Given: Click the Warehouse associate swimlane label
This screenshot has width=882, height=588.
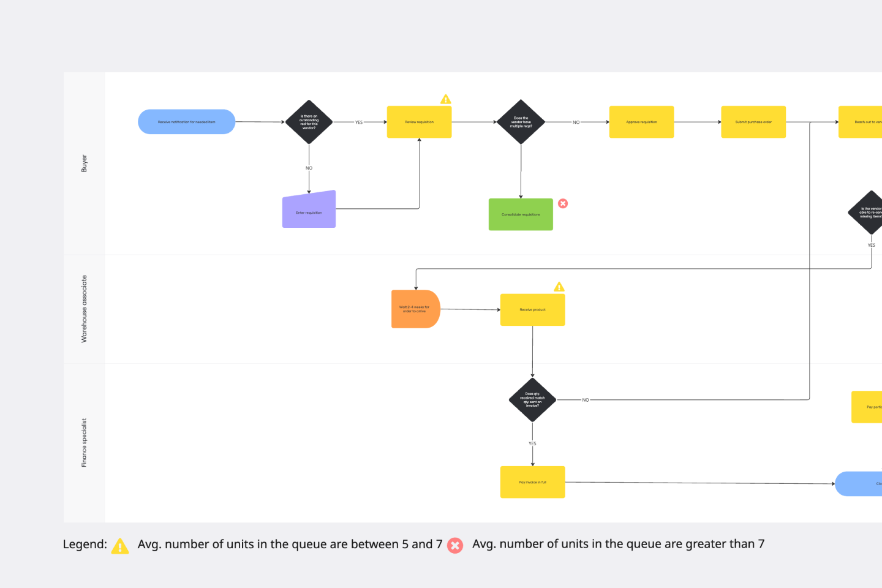Looking at the screenshot, I should click(85, 309).
